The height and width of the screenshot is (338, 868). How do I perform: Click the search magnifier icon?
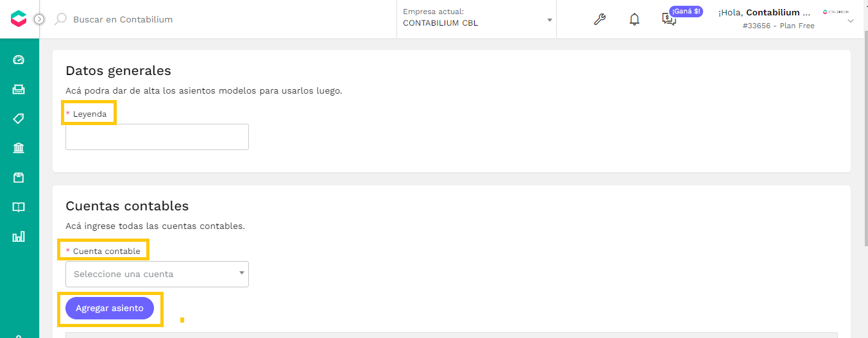tap(60, 19)
